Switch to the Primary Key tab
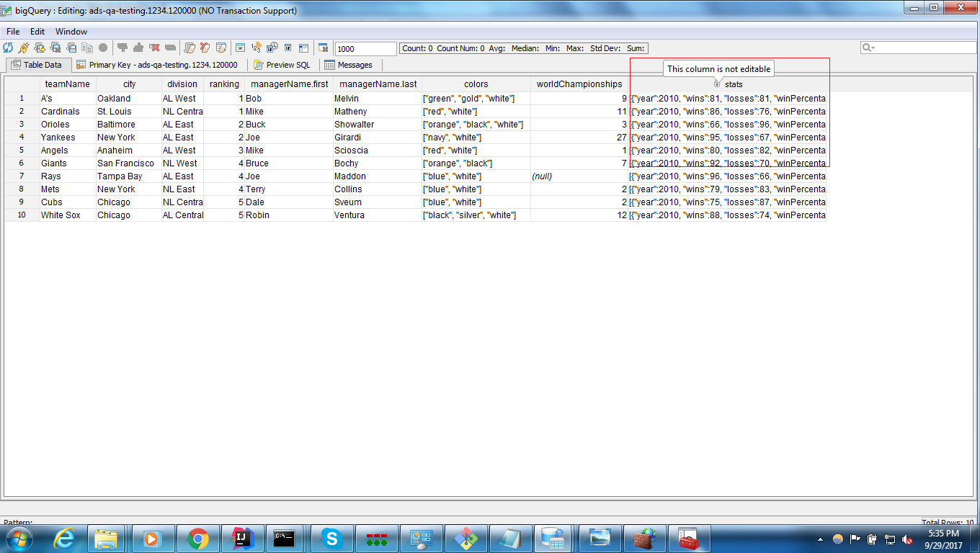Screen dimensions: 980x553 pos(157,65)
